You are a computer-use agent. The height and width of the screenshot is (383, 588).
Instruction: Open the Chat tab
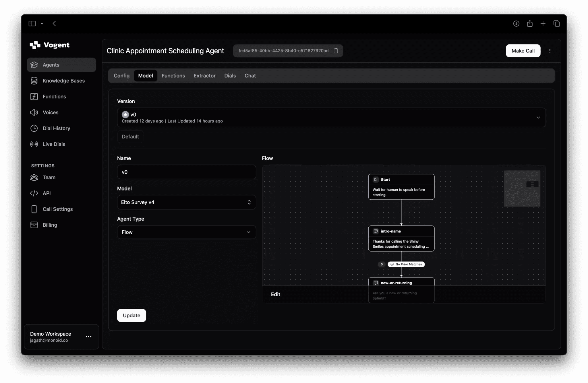click(250, 75)
